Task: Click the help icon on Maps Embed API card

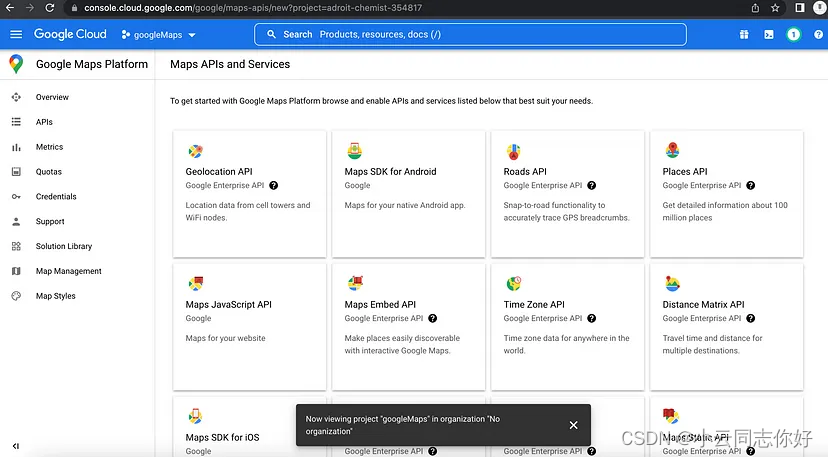Action: 432,319
